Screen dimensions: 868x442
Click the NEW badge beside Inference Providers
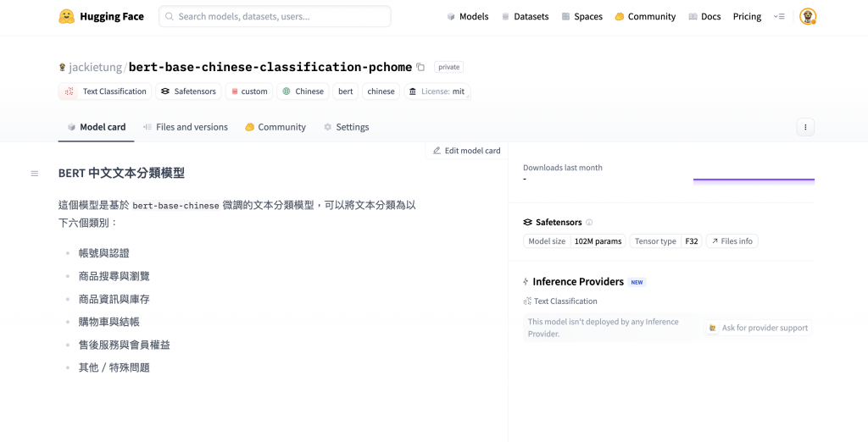coord(637,282)
